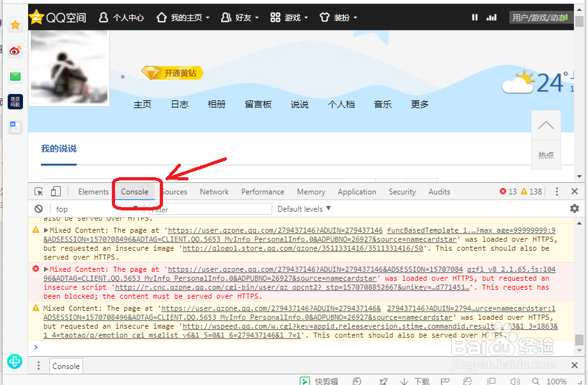The width and height of the screenshot is (588, 385).
Task: Activate the inspect element picker
Action: coord(38,192)
